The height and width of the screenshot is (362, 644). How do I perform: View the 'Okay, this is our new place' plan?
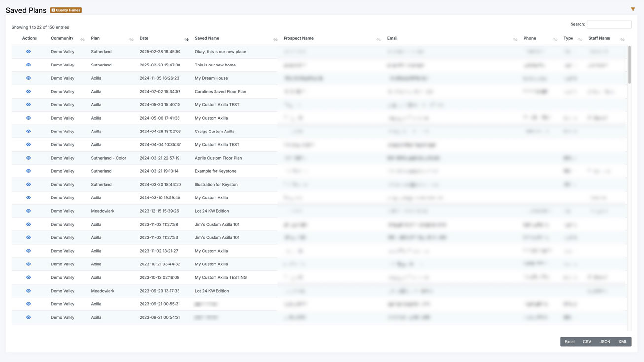click(x=28, y=51)
